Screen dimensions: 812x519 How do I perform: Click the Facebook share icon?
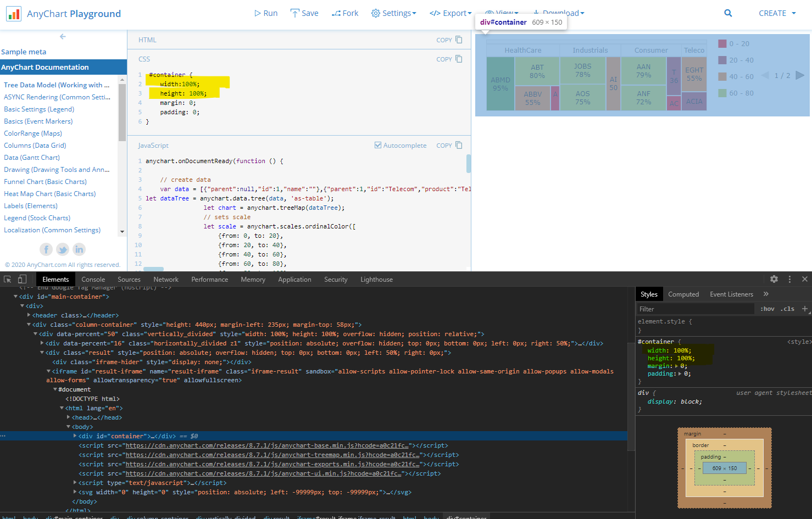46,249
